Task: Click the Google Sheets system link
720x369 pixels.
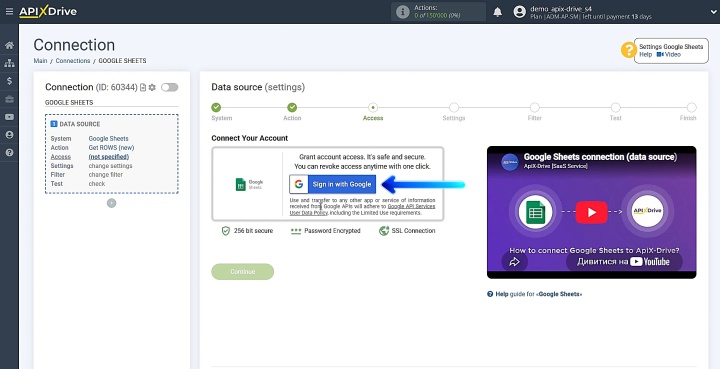Action: click(108, 139)
